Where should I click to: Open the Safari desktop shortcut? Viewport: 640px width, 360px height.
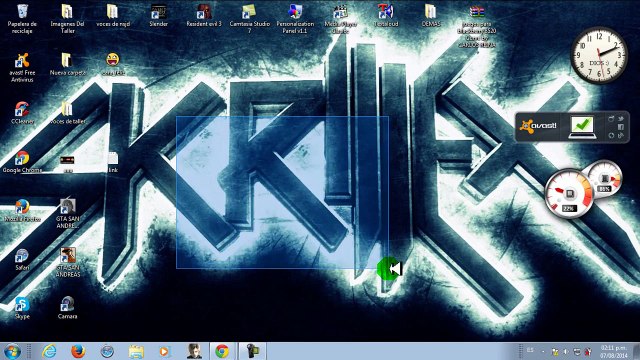(22, 260)
